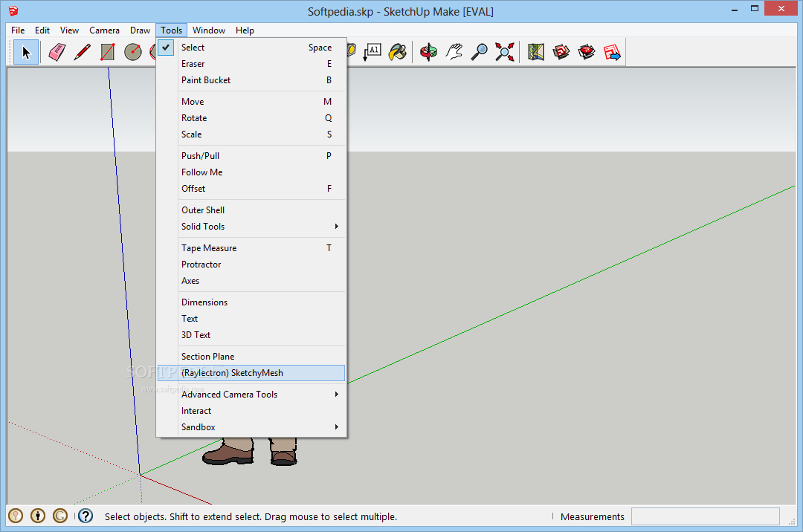The image size is (803, 532).
Task: Click the geo-location status bar icon
Action: coord(16,516)
